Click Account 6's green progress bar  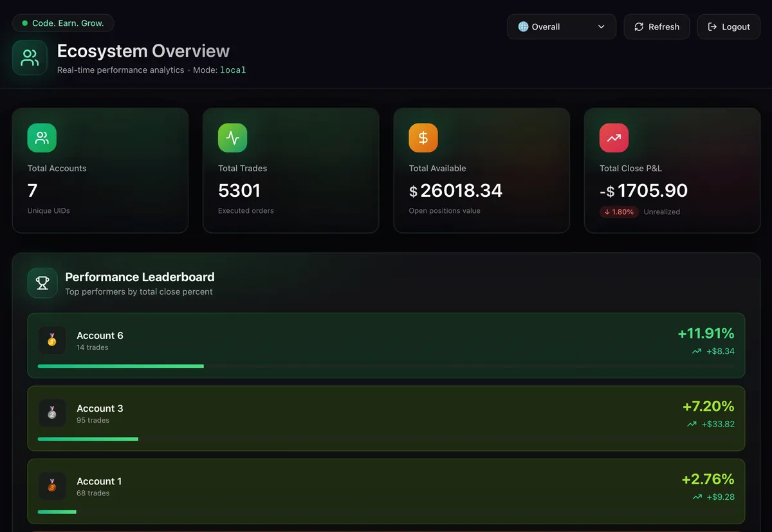coord(120,366)
